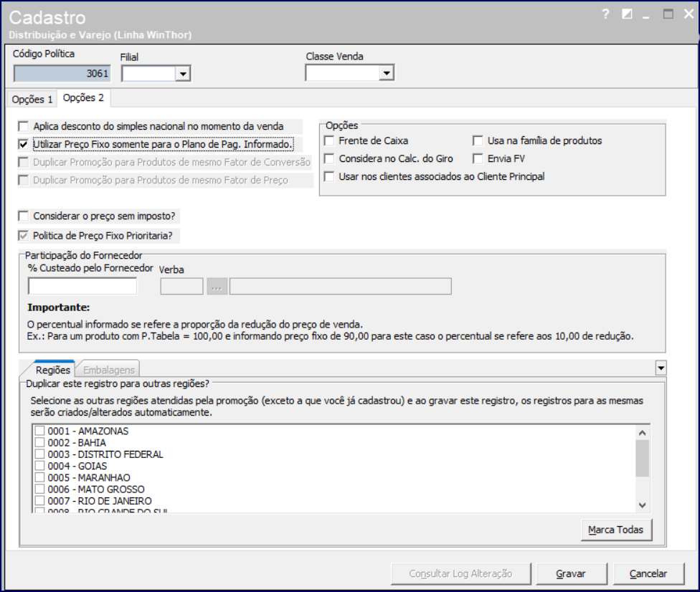
Task: Check region 0006 - MATO GROSSO
Action: (x=39, y=489)
